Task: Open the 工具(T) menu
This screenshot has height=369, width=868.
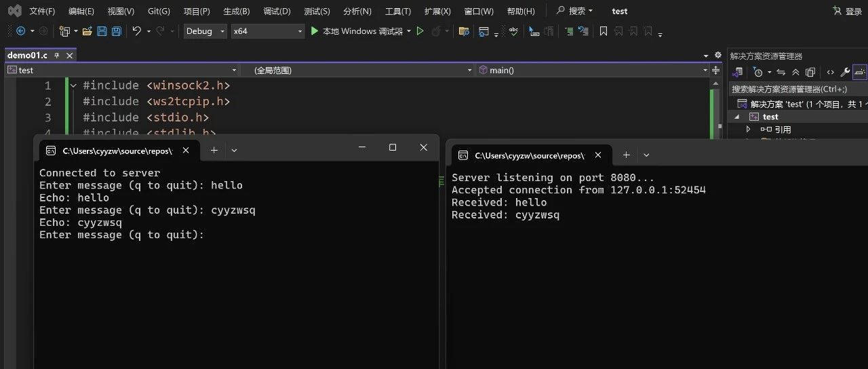Action: (397, 12)
